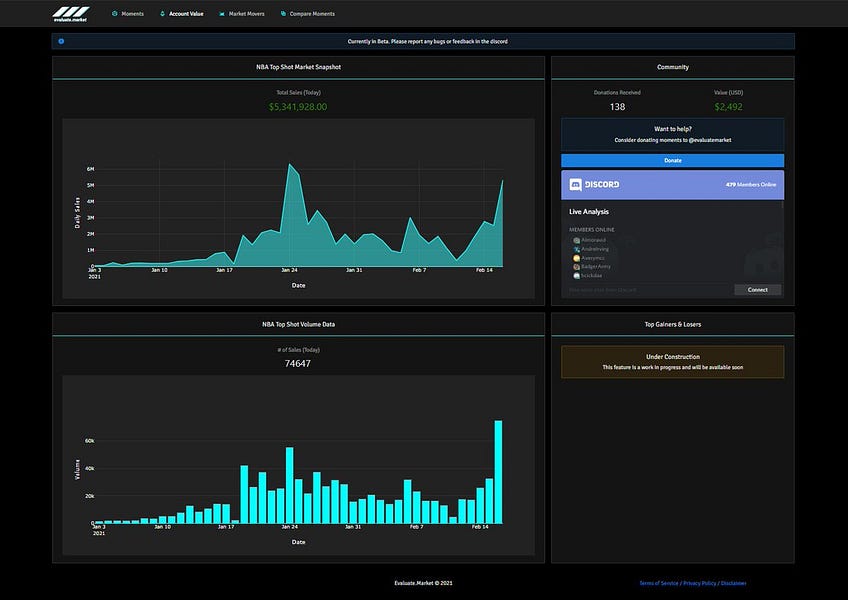This screenshot has height=600, width=848.
Task: Click the 479 Members Online text
Action: click(751, 184)
